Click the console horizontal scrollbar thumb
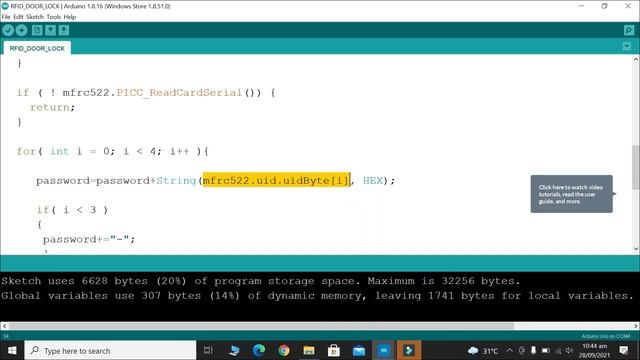The image size is (640, 360). pyautogui.click(x=261, y=326)
